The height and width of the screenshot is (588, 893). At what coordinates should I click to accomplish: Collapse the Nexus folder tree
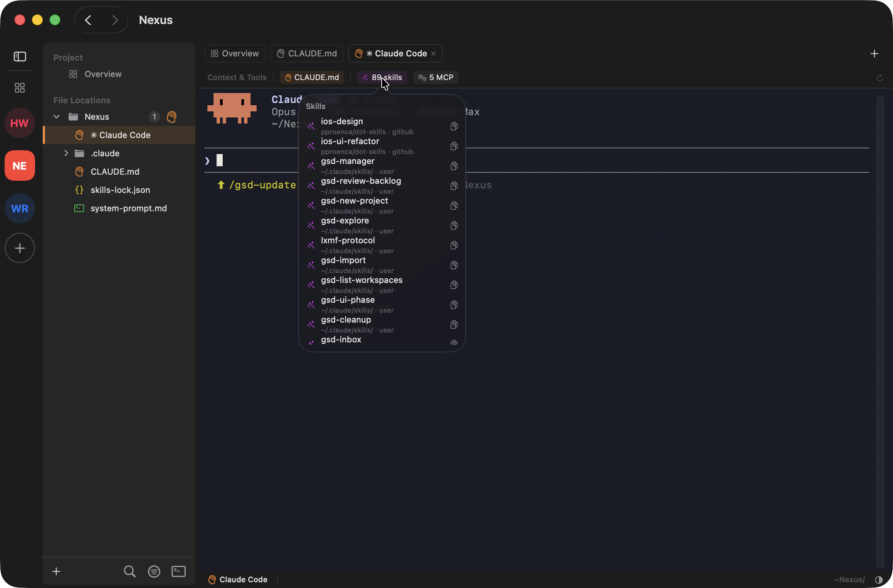pyautogui.click(x=56, y=117)
